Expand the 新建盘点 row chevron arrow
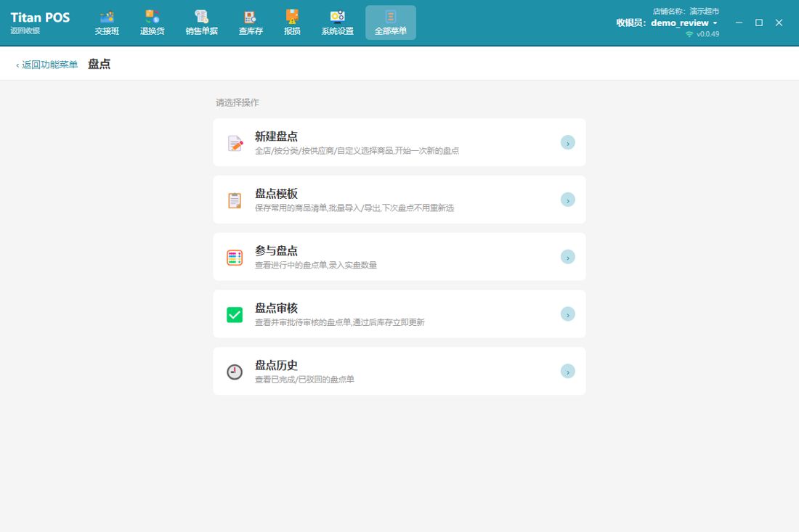This screenshot has height=532, width=799. click(568, 142)
